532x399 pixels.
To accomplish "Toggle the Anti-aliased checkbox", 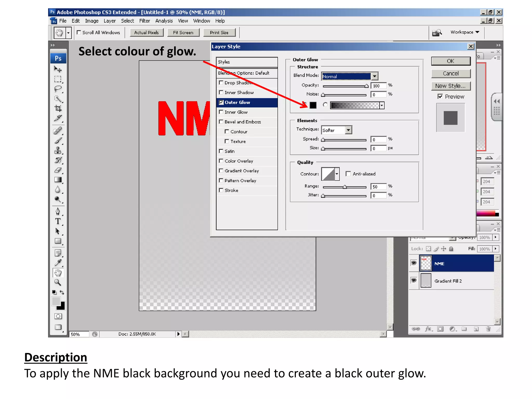I will point(348,174).
